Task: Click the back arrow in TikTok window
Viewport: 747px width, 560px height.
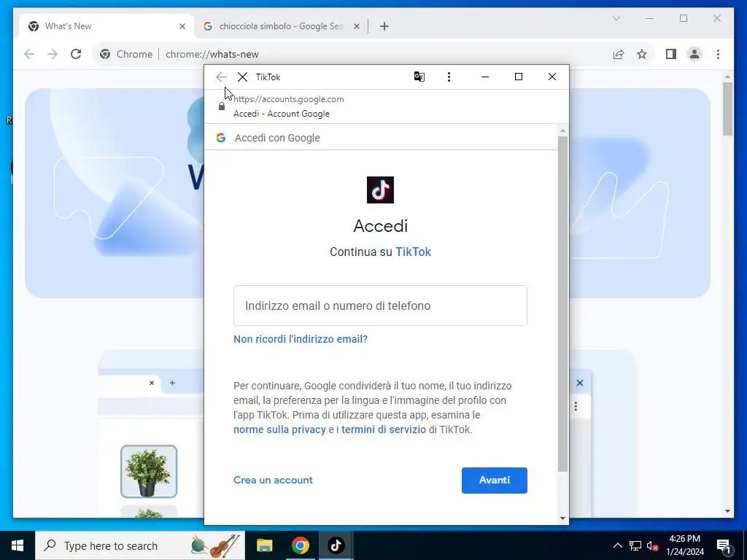Action: pyautogui.click(x=221, y=77)
